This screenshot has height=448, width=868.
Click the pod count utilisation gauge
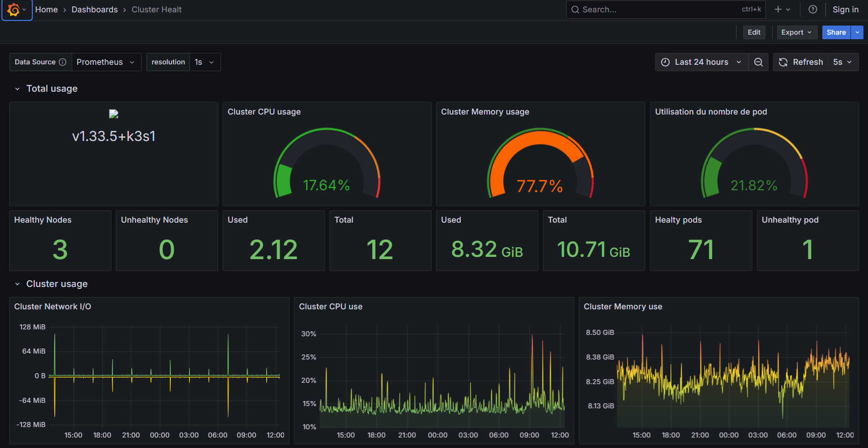tap(754, 163)
